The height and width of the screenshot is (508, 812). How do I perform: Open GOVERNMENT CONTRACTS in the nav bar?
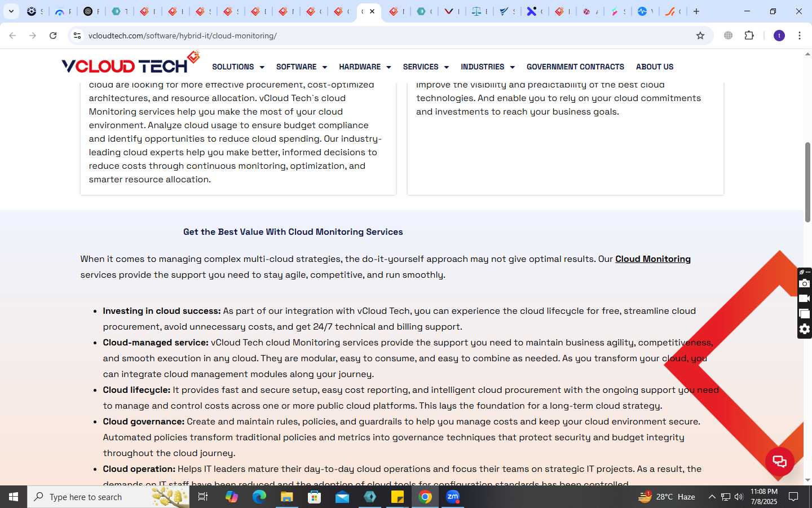(575, 67)
